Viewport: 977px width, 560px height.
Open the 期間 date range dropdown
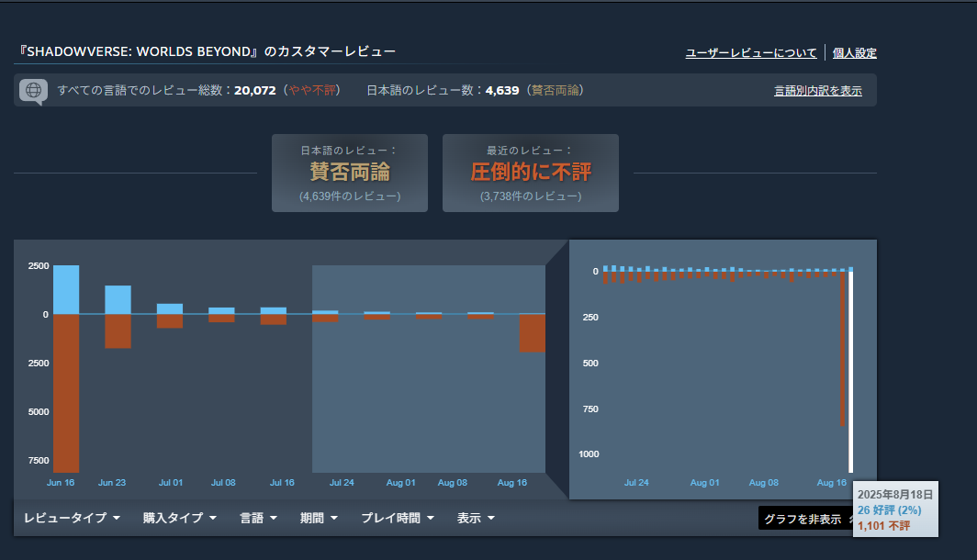(318, 518)
